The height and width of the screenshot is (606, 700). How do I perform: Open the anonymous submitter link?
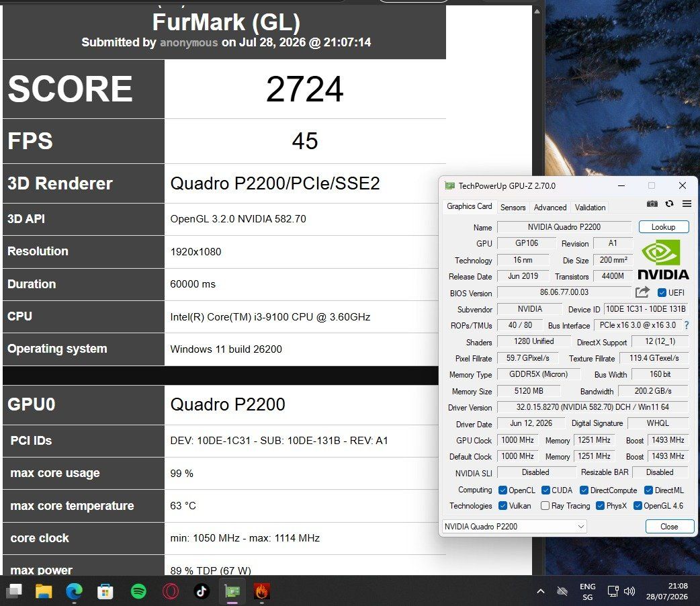coord(189,42)
